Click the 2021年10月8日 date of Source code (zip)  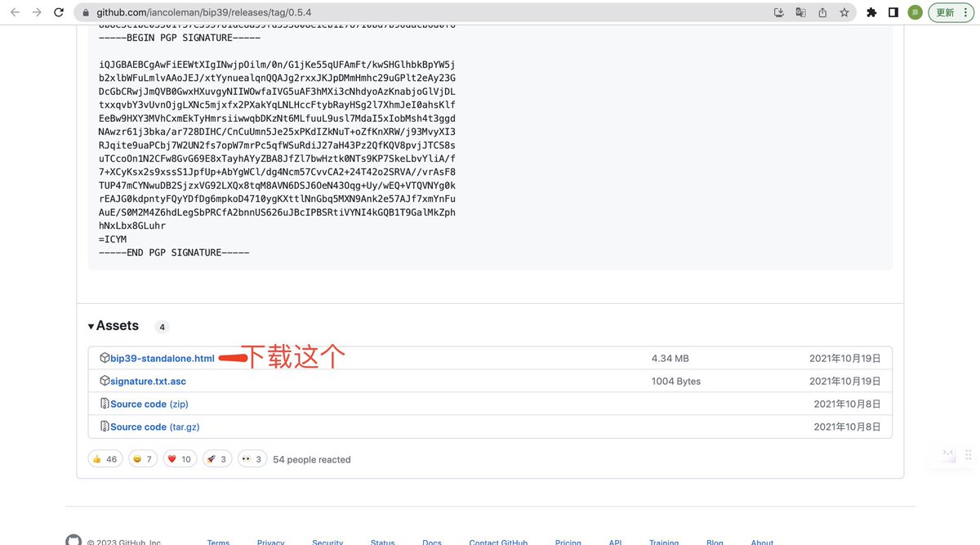[x=848, y=404]
